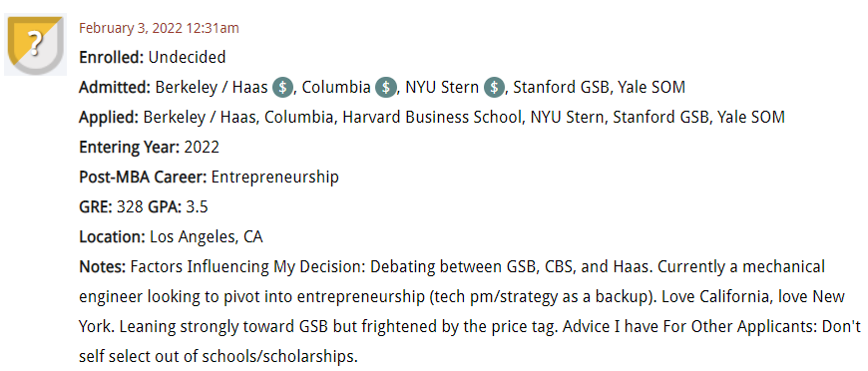Image resolution: width=868 pixels, height=371 pixels.
Task: Click the Admitted label
Action: click(115, 88)
